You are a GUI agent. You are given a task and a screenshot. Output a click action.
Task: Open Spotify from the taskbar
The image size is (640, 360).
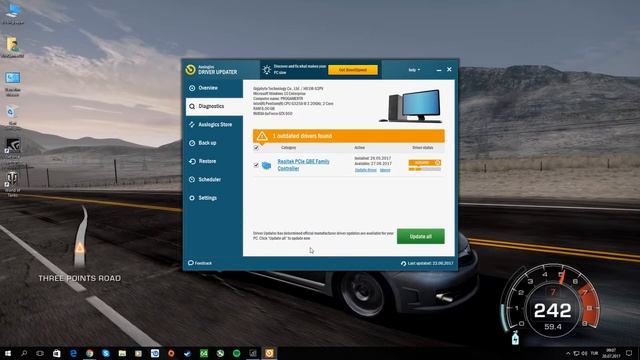(x=237, y=353)
